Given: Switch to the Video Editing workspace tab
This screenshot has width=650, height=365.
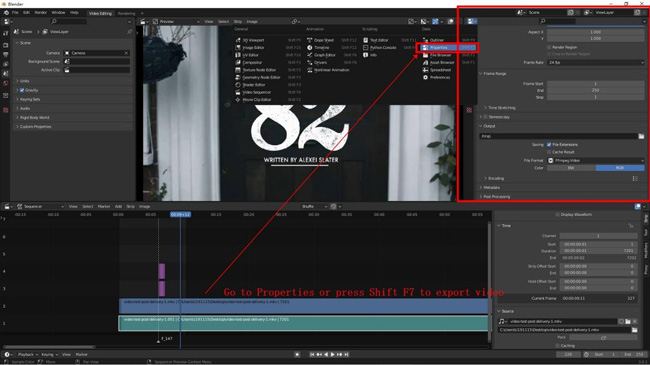Looking at the screenshot, I should point(100,13).
